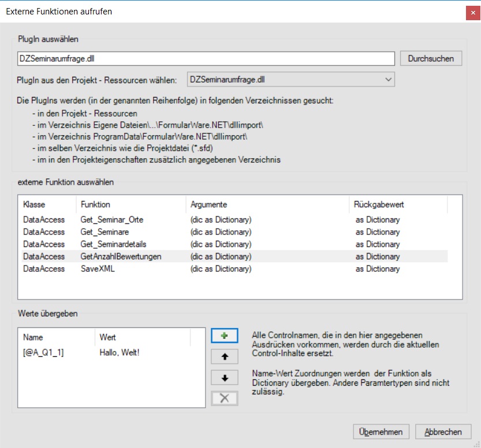481x448 pixels.
Task: Open the PlugIn Projekt-Ressourcen dropdown
Action: click(x=290, y=80)
